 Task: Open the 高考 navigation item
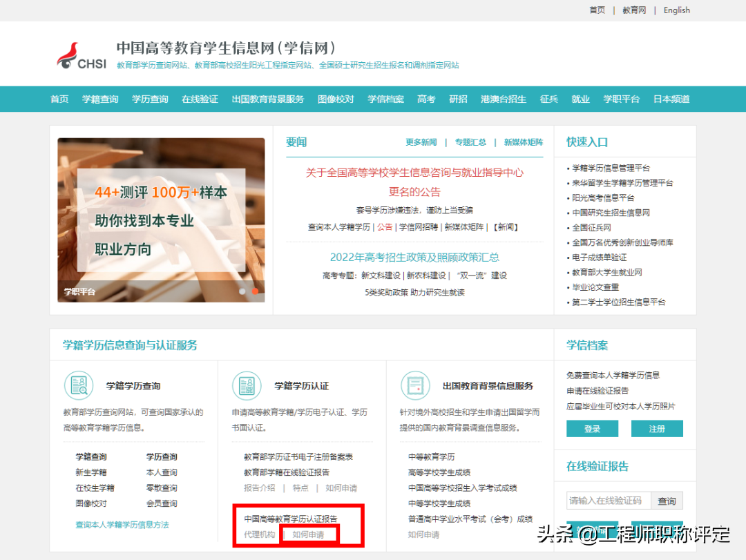pyautogui.click(x=426, y=99)
